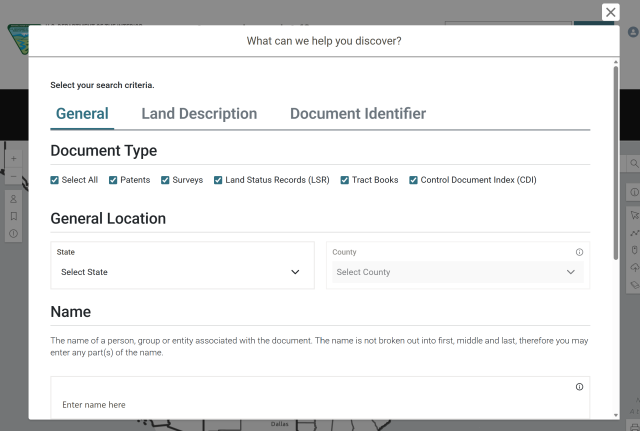Click the map zoom in plus button
The image size is (640, 431).
[13, 158]
